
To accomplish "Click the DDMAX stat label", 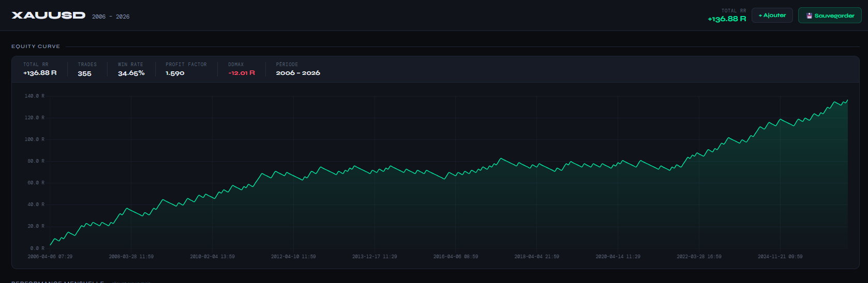I will coord(236,65).
